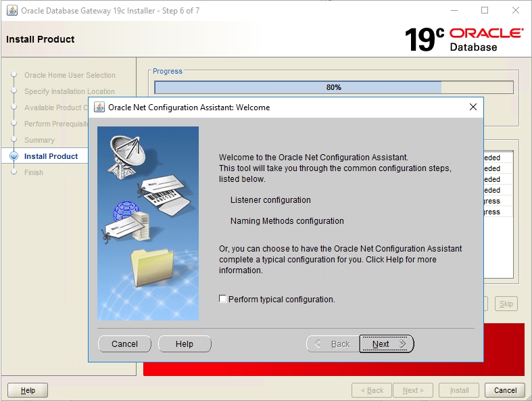Maximize the installer window

tap(485, 10)
